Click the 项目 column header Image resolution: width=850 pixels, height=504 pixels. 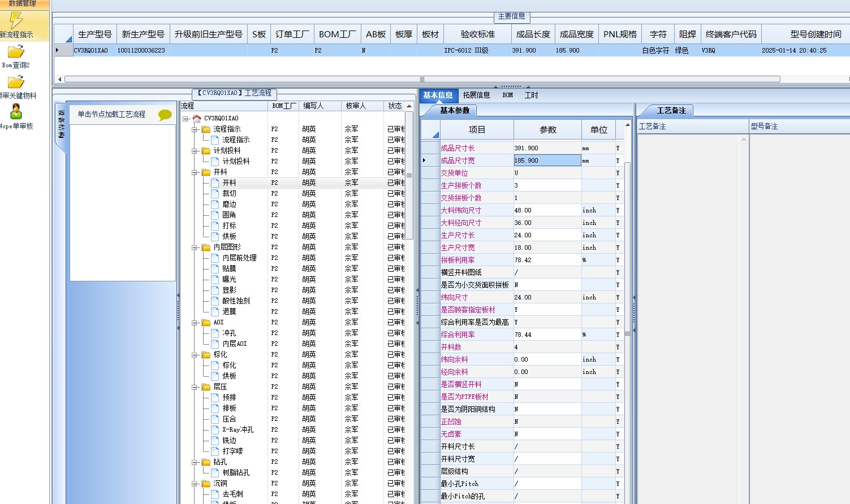tap(477, 130)
